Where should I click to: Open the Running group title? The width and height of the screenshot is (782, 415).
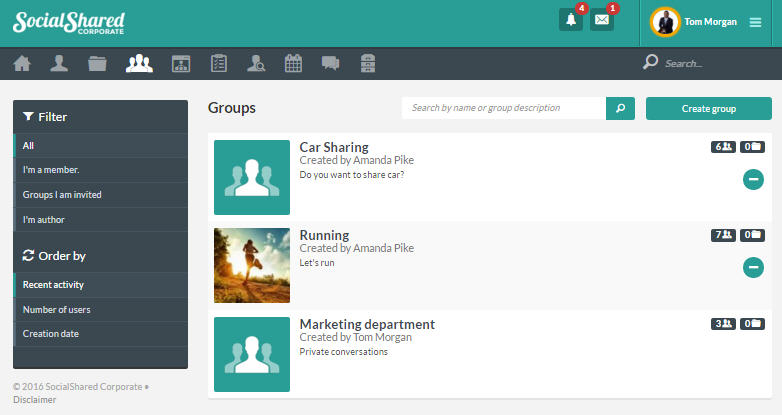click(x=324, y=235)
